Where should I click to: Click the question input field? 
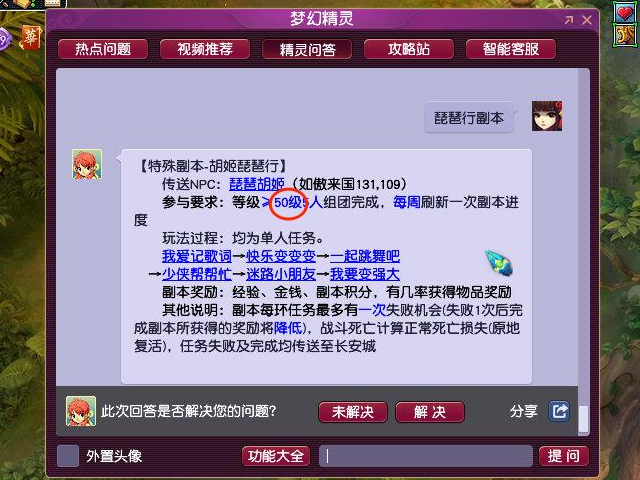426,456
